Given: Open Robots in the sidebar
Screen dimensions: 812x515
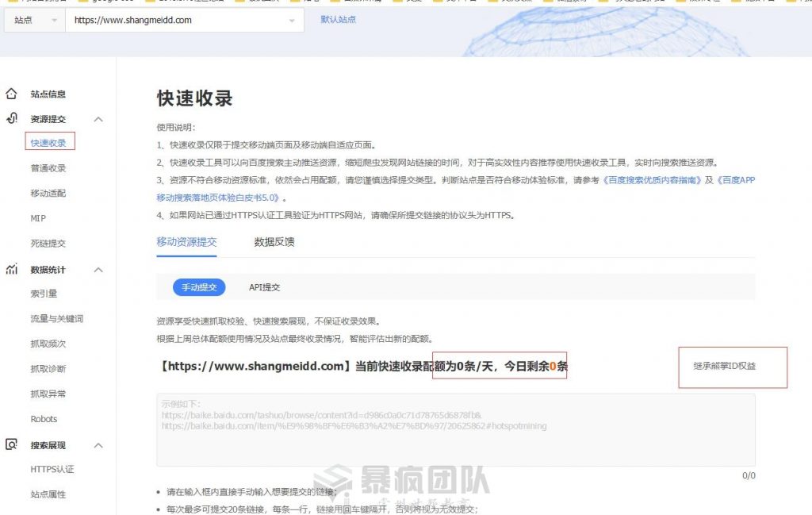Looking at the screenshot, I should (x=44, y=419).
